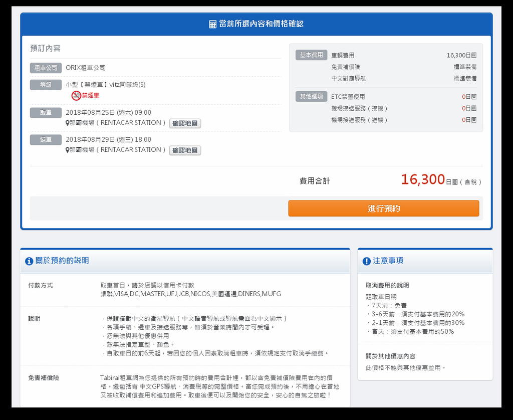Click the 3-6天前 20% cancellation line
Viewport: 513px width, 420px height.
(415, 314)
